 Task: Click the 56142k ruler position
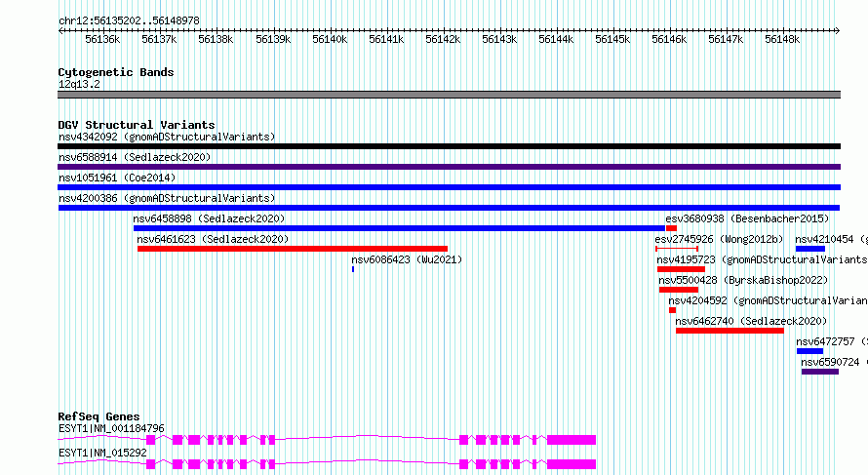coord(443,39)
